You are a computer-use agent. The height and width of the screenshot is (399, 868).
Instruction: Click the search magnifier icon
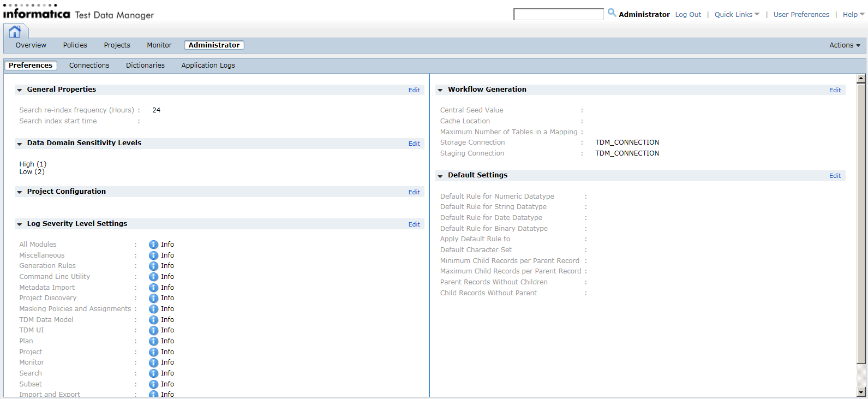coord(612,13)
